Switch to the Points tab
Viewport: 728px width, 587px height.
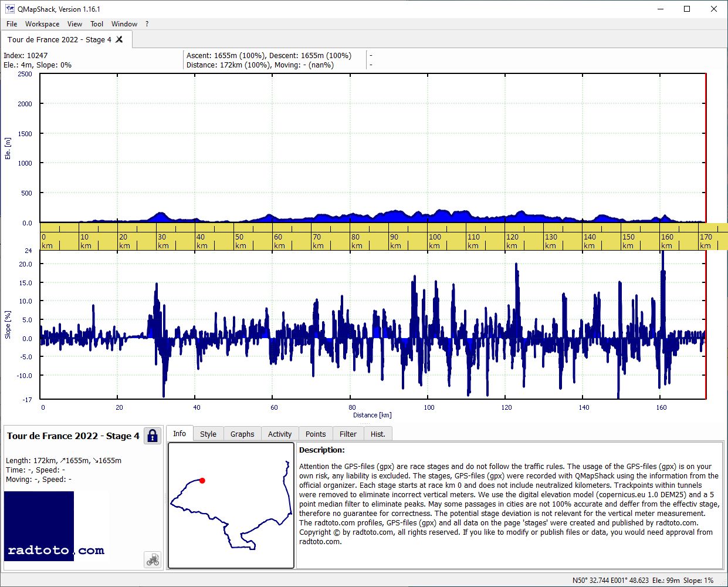[316, 434]
